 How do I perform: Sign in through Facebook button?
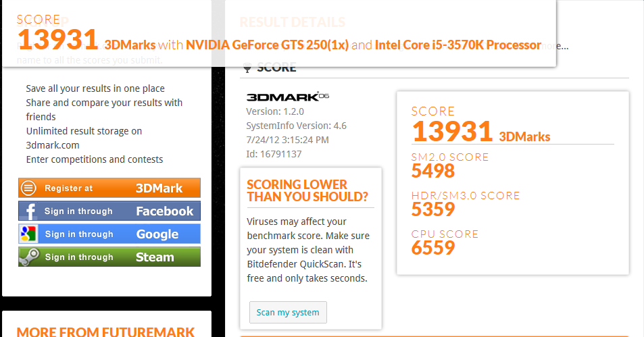pos(109,211)
